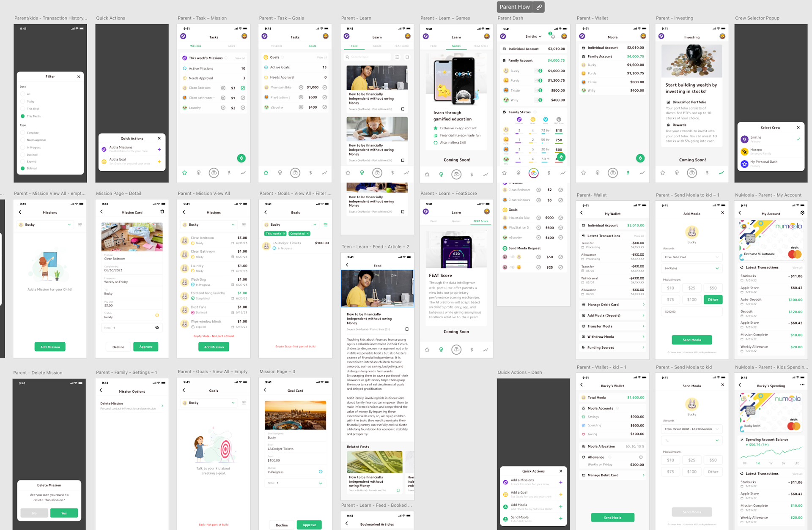Select Feed tab in Parent - Learn frame
The height and width of the screenshot is (530, 812).
[354, 46]
